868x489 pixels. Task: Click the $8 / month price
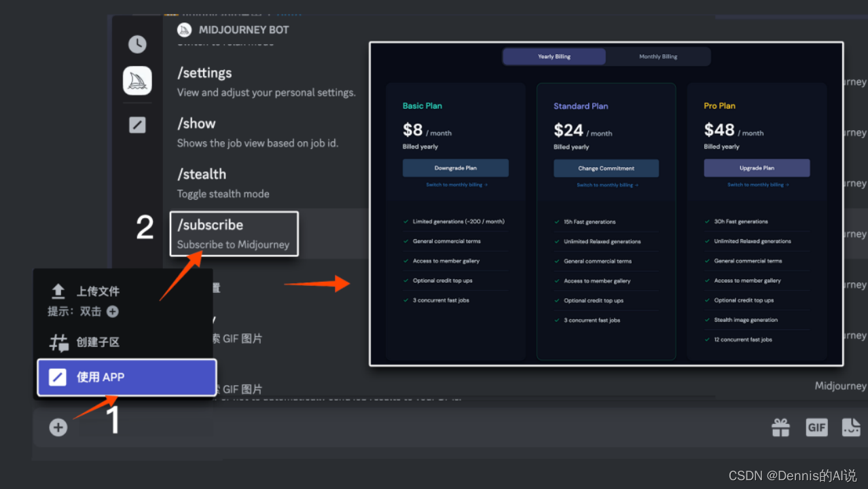coord(427,130)
